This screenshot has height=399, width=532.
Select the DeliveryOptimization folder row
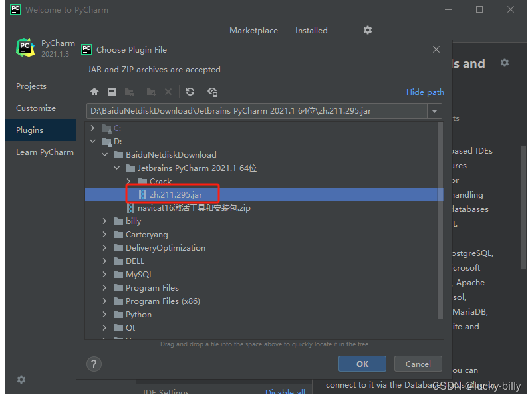click(x=264, y=247)
